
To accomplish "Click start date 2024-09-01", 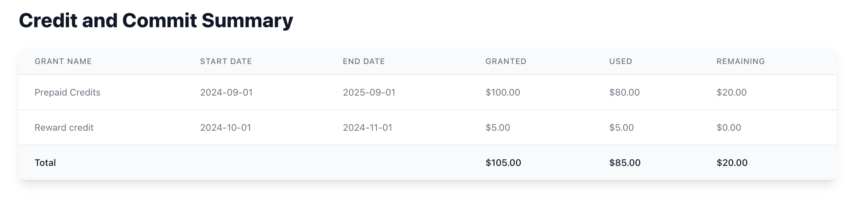I will [226, 93].
